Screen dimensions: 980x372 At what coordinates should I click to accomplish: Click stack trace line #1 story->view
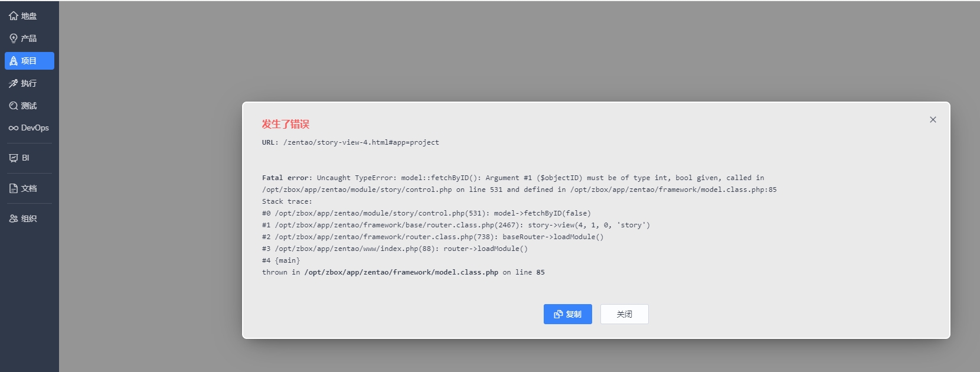(456, 225)
